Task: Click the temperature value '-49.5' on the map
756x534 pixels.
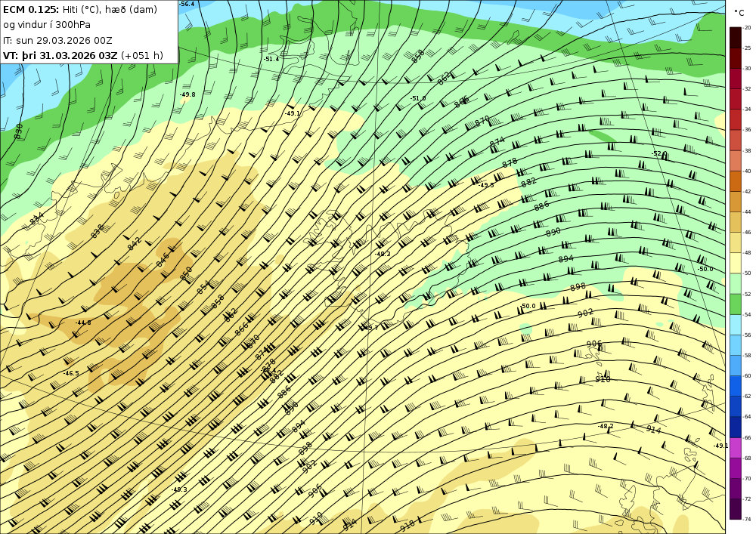Action: [486, 185]
